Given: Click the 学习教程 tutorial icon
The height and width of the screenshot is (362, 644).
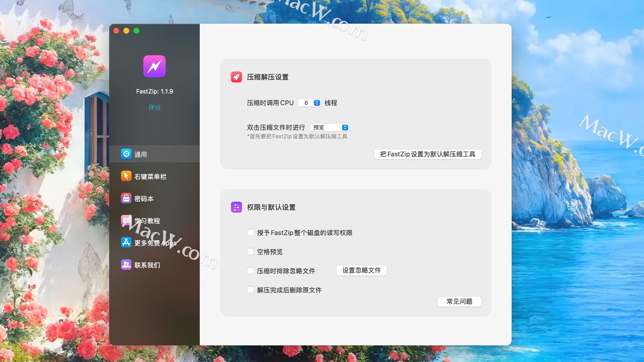Looking at the screenshot, I should point(126,220).
